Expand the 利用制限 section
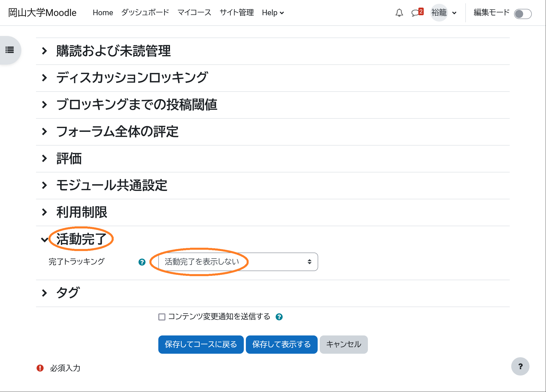This screenshot has height=392, width=546. [x=44, y=212]
